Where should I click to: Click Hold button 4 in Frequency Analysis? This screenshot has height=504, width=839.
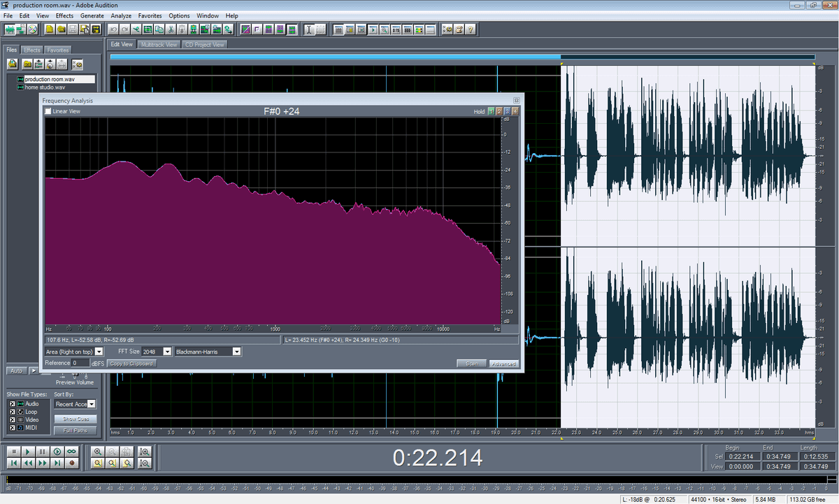tap(515, 111)
